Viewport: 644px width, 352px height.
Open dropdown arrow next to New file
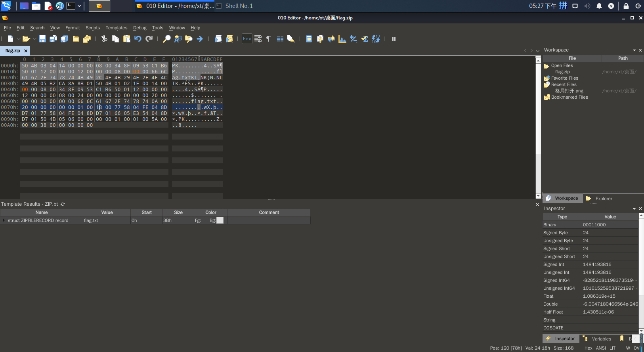tap(18, 39)
